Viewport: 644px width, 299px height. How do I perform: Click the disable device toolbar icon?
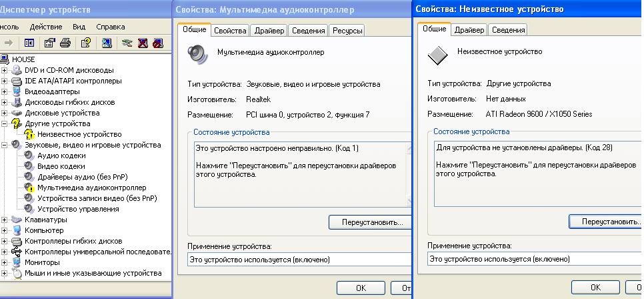(x=158, y=43)
